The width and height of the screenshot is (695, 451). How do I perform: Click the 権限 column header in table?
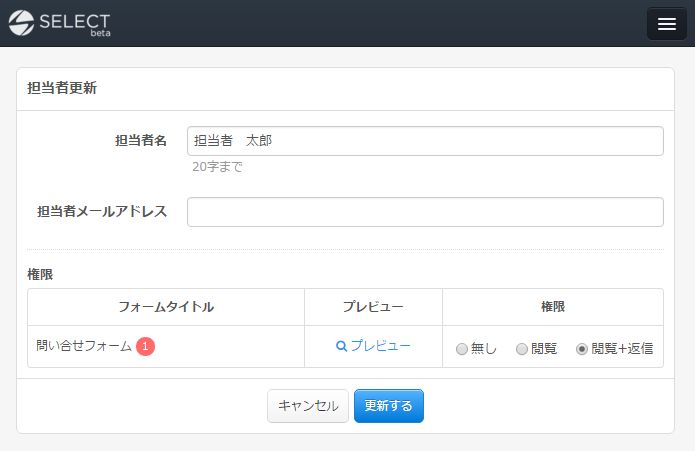552,307
